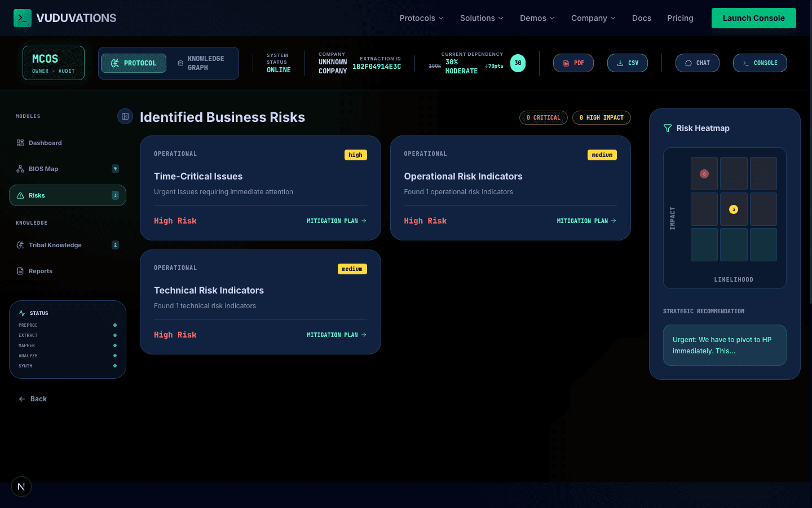
Task: Switch to Knowledge Graph view
Action: point(201,63)
